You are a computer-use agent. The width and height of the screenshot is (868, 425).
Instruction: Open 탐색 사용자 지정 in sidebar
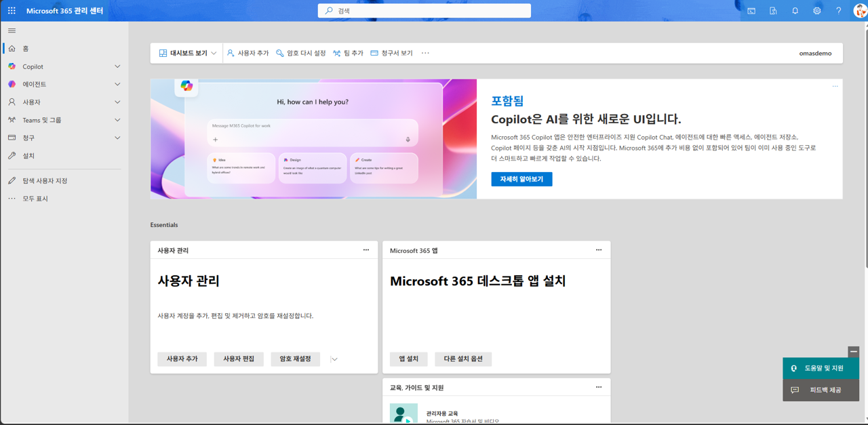(64, 181)
